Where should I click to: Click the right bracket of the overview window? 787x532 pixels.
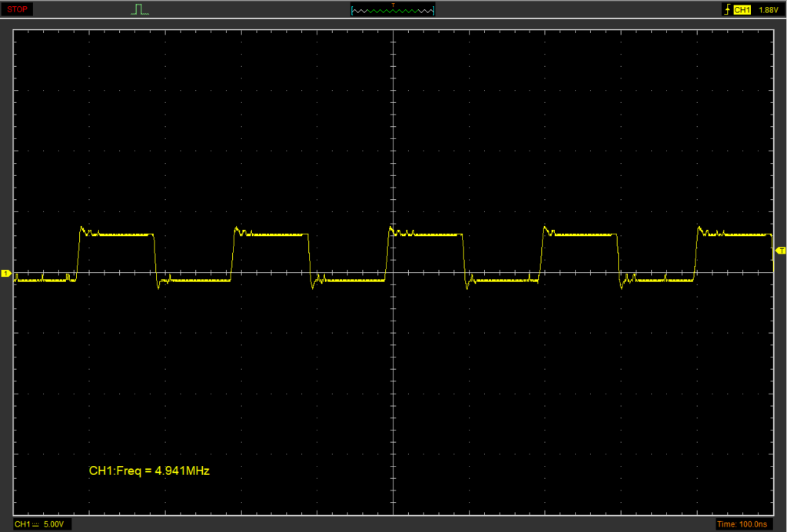click(433, 11)
